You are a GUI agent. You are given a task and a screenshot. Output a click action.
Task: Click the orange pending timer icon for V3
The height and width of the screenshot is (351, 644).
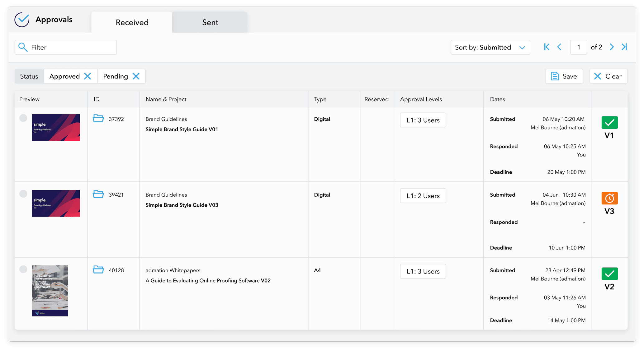609,198
